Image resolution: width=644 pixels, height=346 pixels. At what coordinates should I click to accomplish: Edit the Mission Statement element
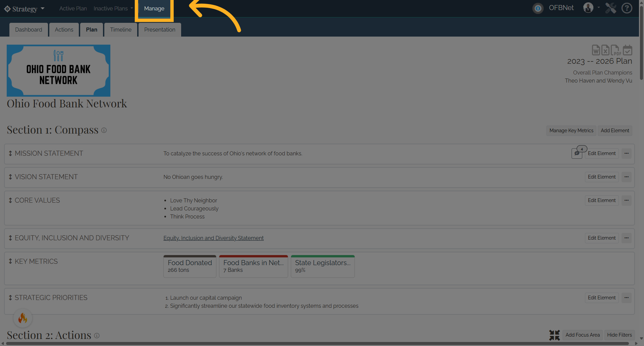click(602, 153)
